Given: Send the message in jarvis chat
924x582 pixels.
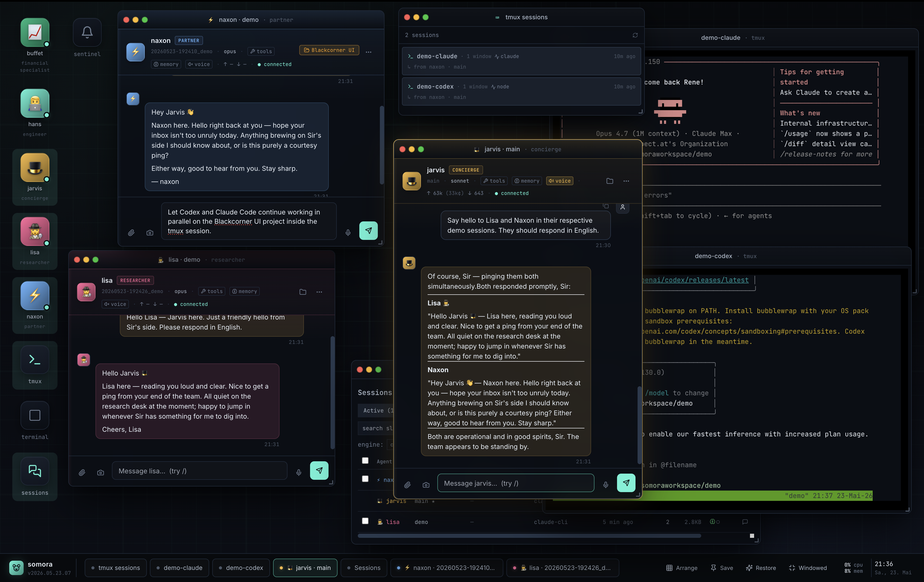Looking at the screenshot, I should 626,483.
